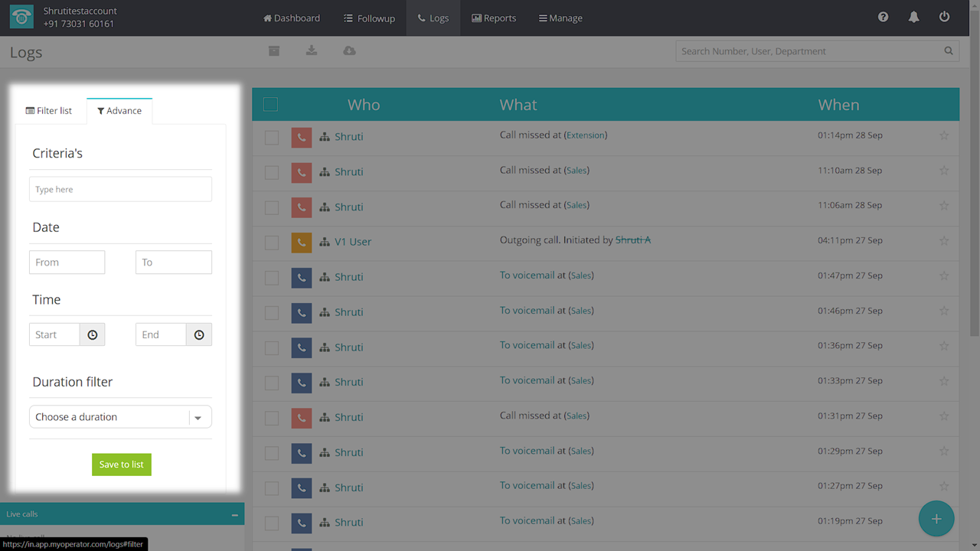
Task: Click the floating plus add button
Action: click(x=936, y=519)
